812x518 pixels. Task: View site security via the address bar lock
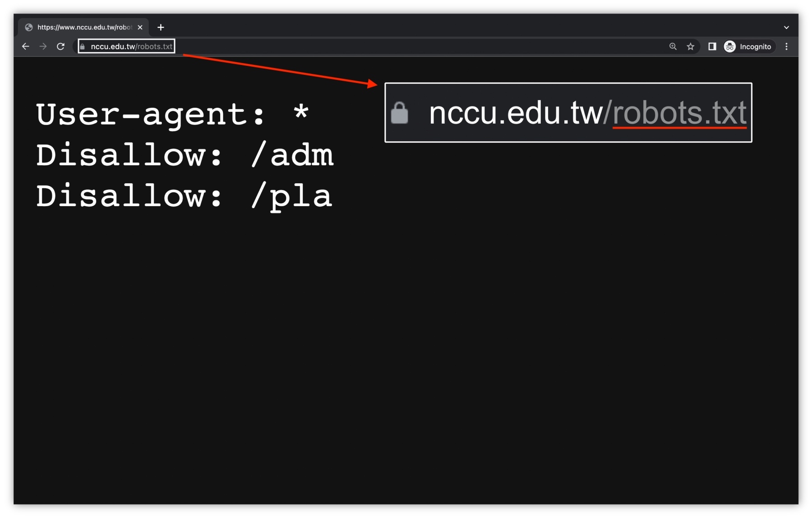coord(84,46)
